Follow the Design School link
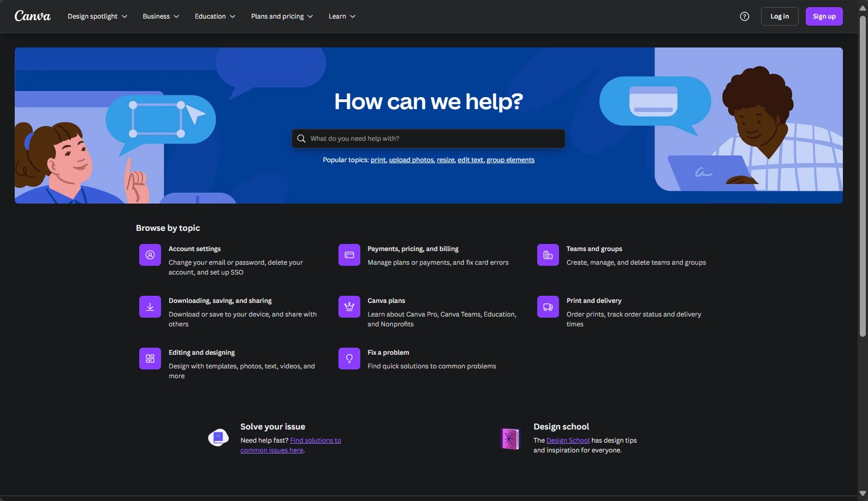The height and width of the screenshot is (501, 868). (x=568, y=440)
